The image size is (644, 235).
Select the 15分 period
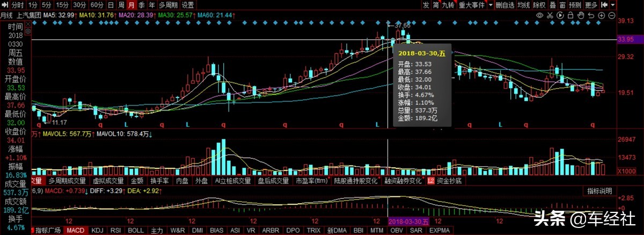tap(62, 5)
